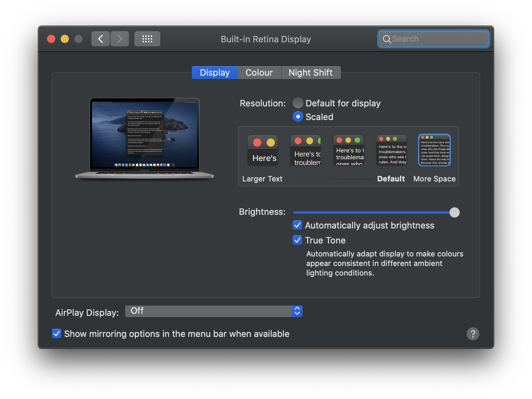Click the Brightness slider handle
This screenshot has width=532, height=399.
coord(454,212)
